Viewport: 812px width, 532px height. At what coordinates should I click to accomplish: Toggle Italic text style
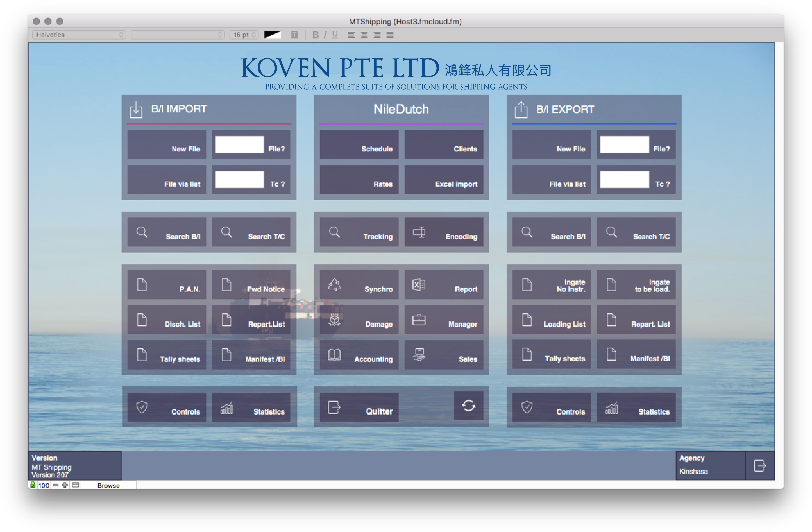click(x=325, y=35)
